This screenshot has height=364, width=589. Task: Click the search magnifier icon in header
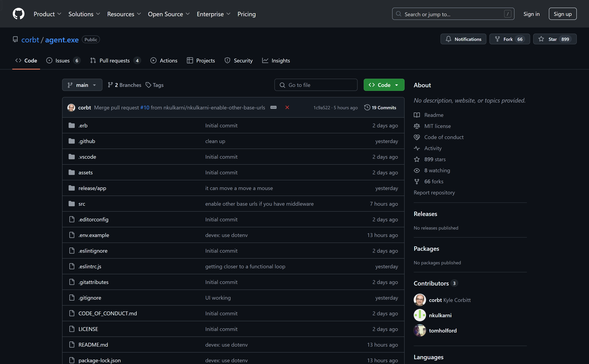(399, 14)
